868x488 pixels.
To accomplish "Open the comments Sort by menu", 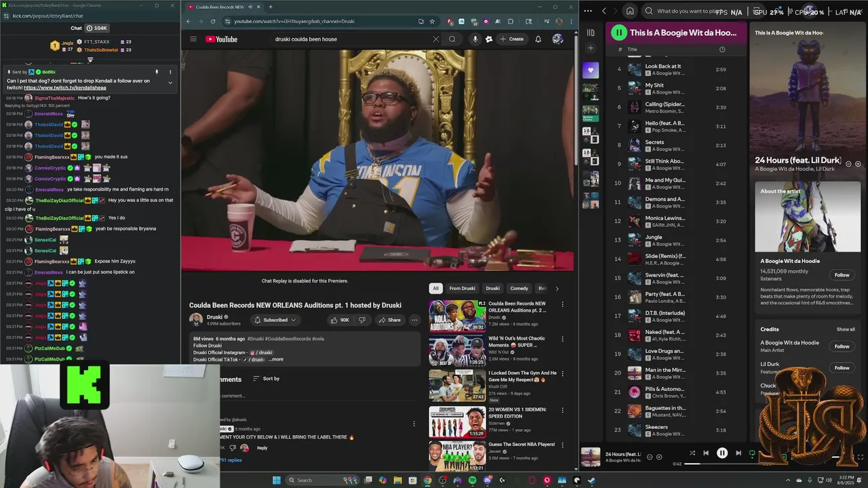I will (x=266, y=379).
